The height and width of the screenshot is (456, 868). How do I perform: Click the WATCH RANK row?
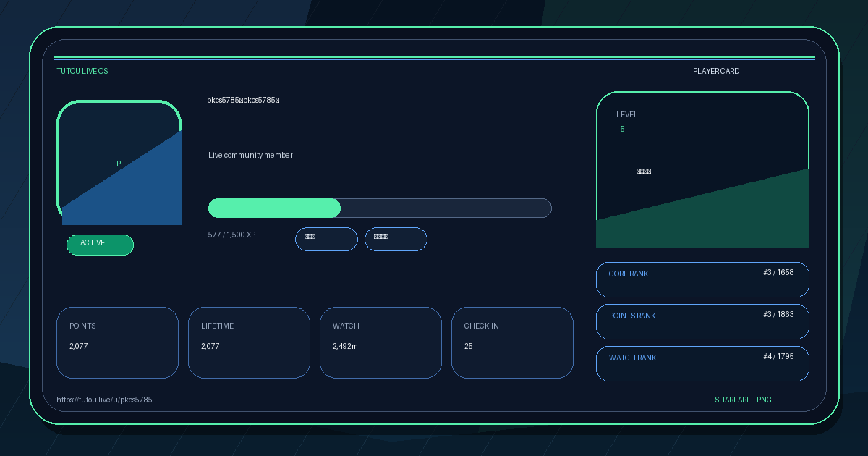point(702,363)
